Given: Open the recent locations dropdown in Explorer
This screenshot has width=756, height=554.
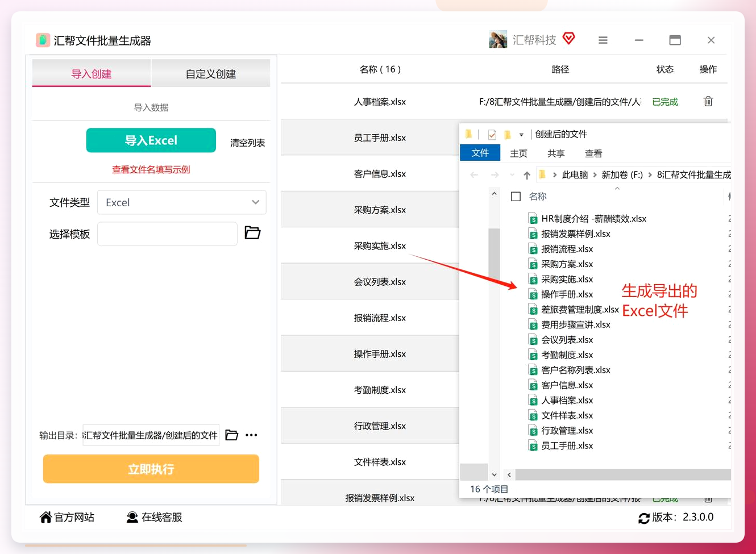Looking at the screenshot, I should 512,175.
